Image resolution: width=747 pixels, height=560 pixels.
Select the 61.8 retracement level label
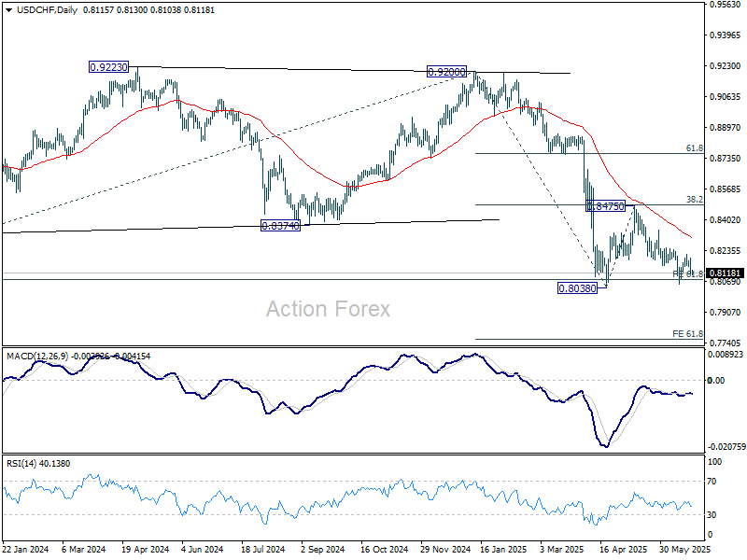pyautogui.click(x=694, y=148)
